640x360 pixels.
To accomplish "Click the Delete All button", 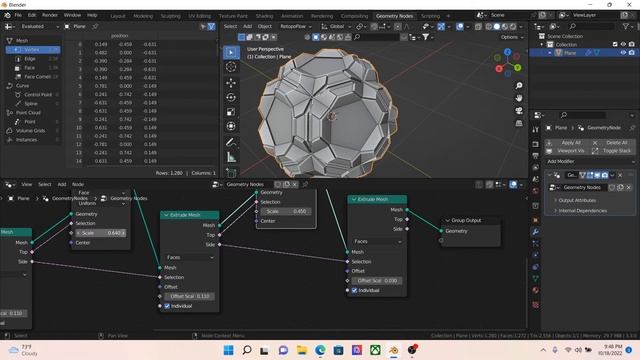I will pos(612,143).
